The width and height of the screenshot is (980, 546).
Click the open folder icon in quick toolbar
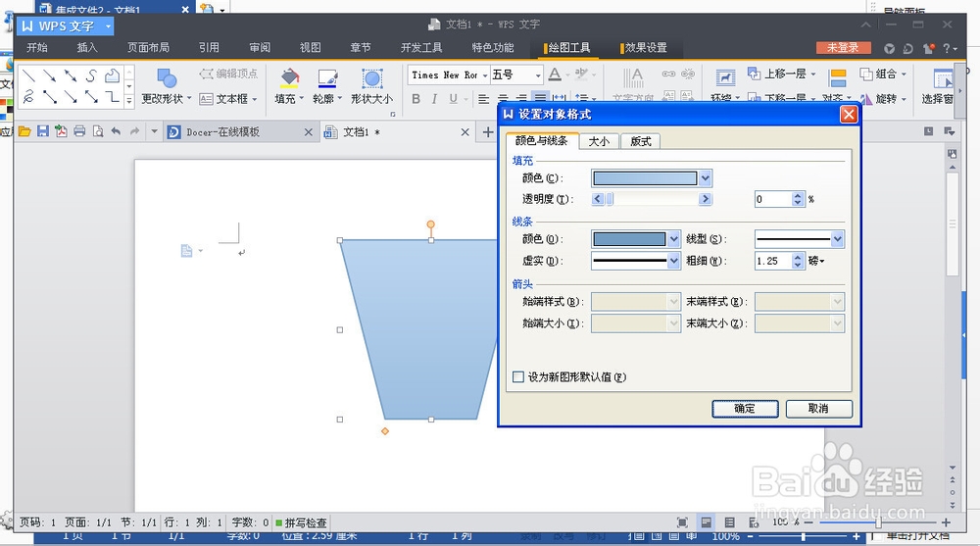tap(24, 131)
